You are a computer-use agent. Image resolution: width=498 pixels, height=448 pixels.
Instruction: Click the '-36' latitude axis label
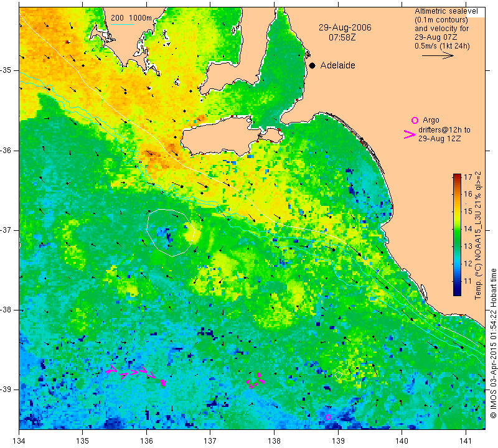pos(6,150)
